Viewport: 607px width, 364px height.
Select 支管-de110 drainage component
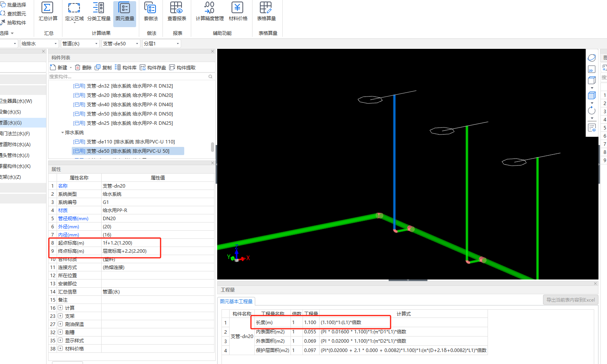pos(124,142)
